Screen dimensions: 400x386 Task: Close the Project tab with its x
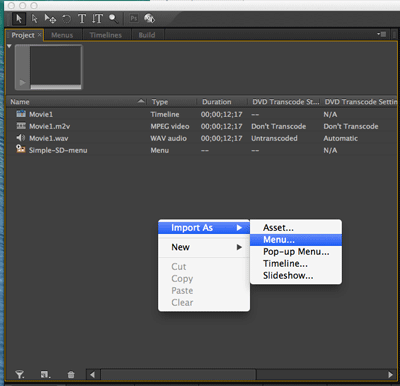coord(39,34)
